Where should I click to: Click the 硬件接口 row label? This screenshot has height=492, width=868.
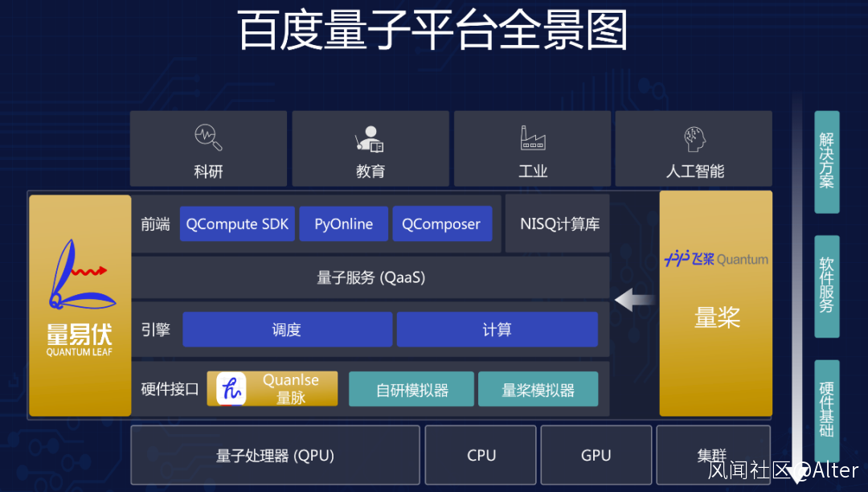click(x=170, y=389)
